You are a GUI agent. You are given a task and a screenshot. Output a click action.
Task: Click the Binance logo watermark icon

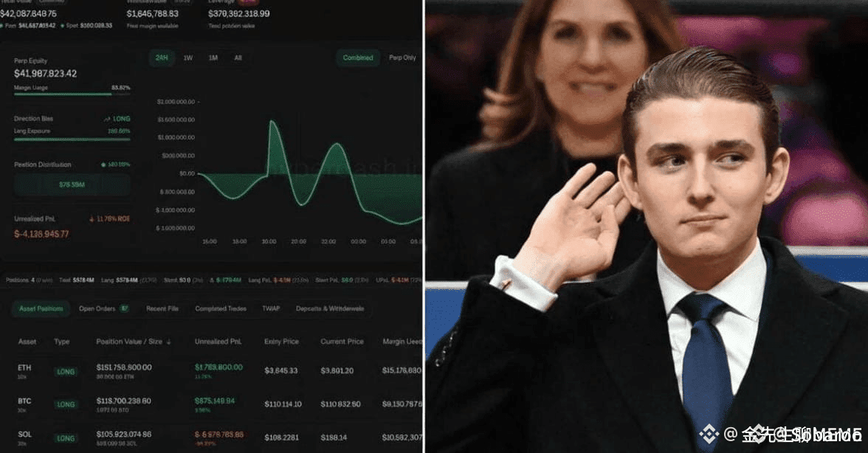pyautogui.click(x=709, y=434)
